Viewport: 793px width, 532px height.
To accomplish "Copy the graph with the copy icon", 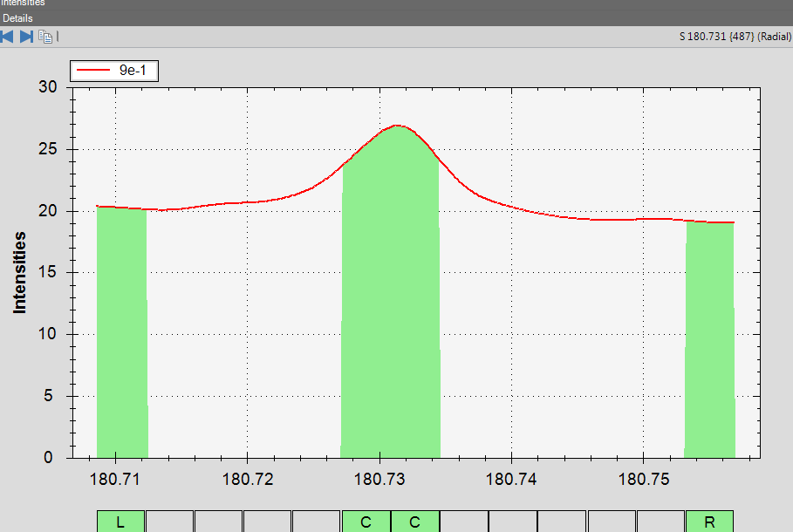I will tap(44, 37).
